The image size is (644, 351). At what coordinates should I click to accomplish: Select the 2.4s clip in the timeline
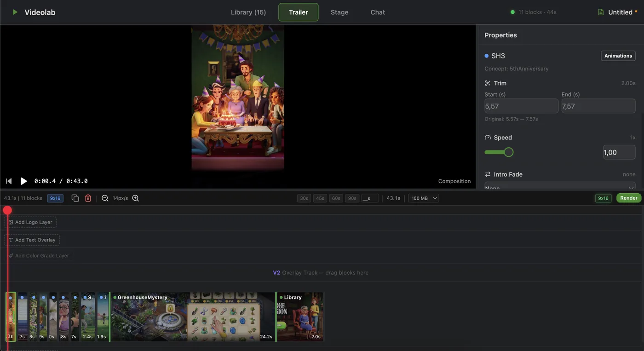(88, 316)
